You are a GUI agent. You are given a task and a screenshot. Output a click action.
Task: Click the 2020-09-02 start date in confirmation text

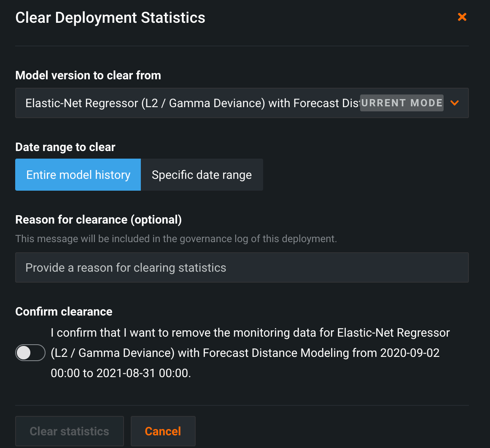(410, 353)
